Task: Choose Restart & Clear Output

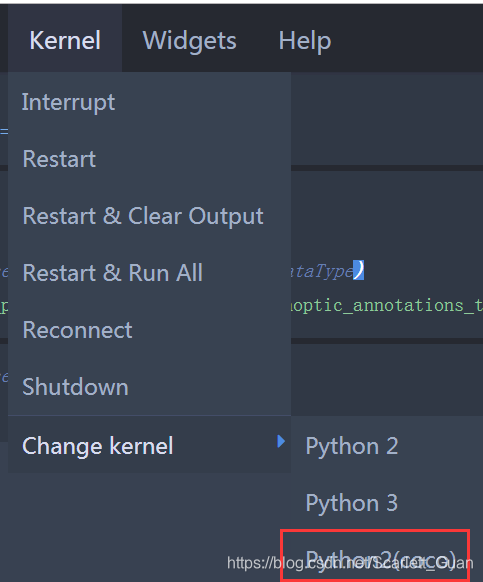Action: 149,216
